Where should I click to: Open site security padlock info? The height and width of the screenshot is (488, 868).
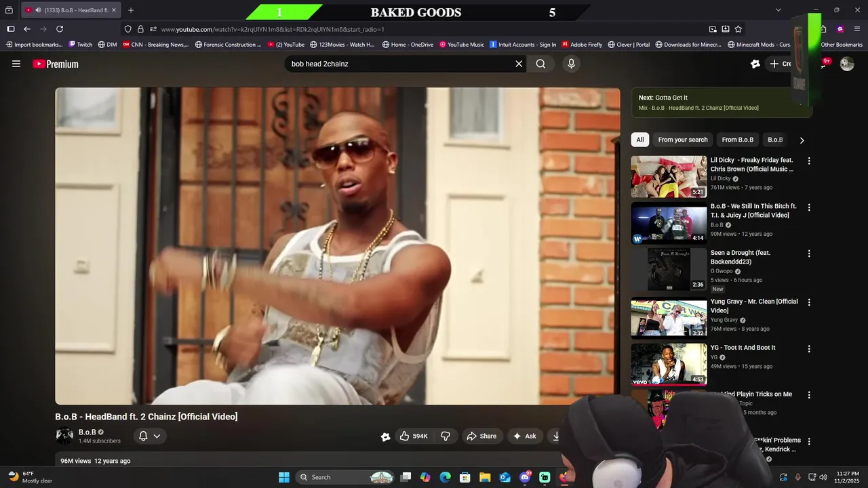[140, 29]
